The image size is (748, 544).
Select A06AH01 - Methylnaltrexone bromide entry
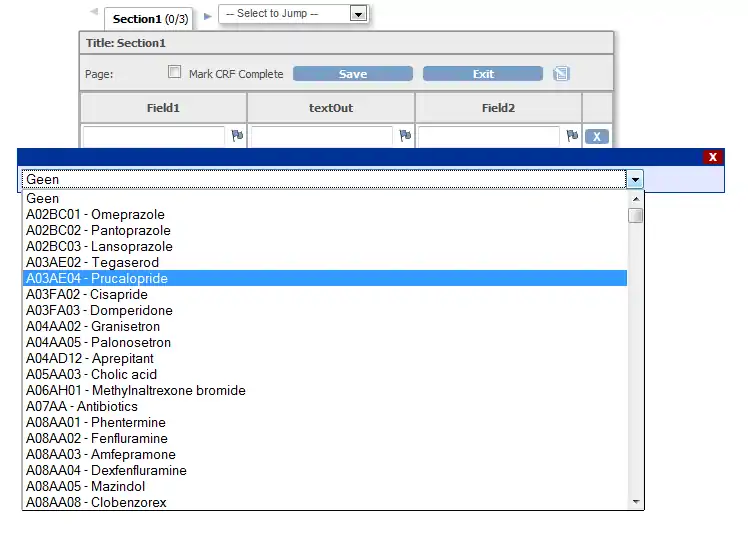(x=135, y=391)
